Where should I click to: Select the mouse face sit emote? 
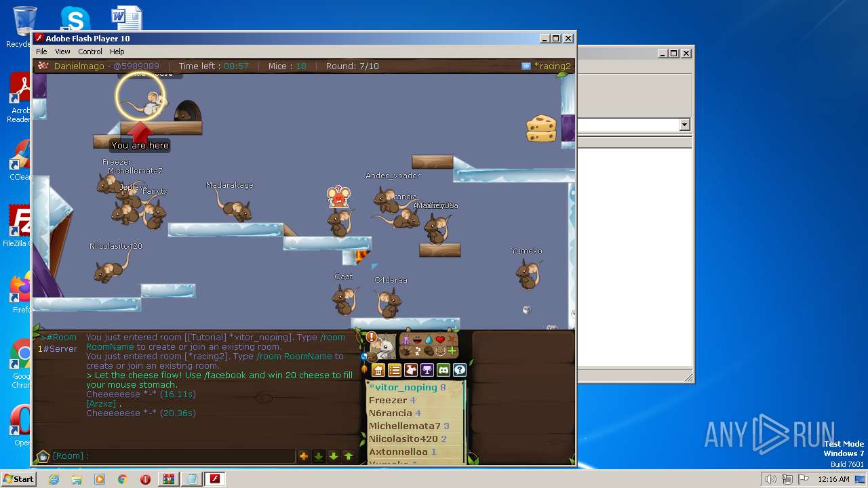(440, 351)
